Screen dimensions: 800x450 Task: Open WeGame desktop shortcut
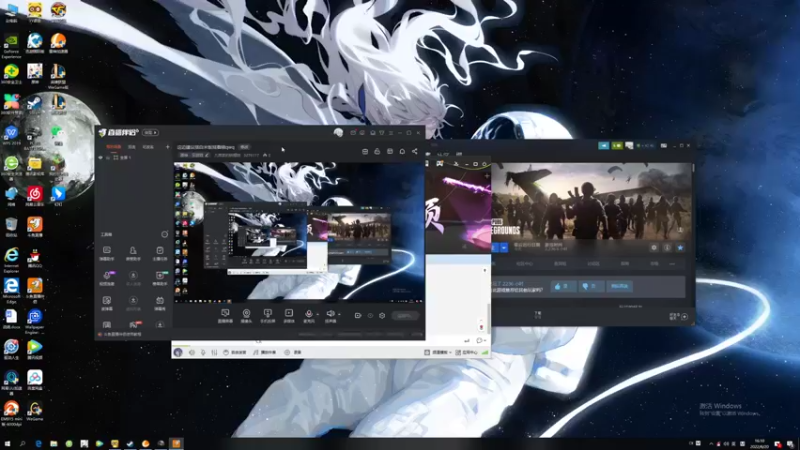click(x=35, y=412)
